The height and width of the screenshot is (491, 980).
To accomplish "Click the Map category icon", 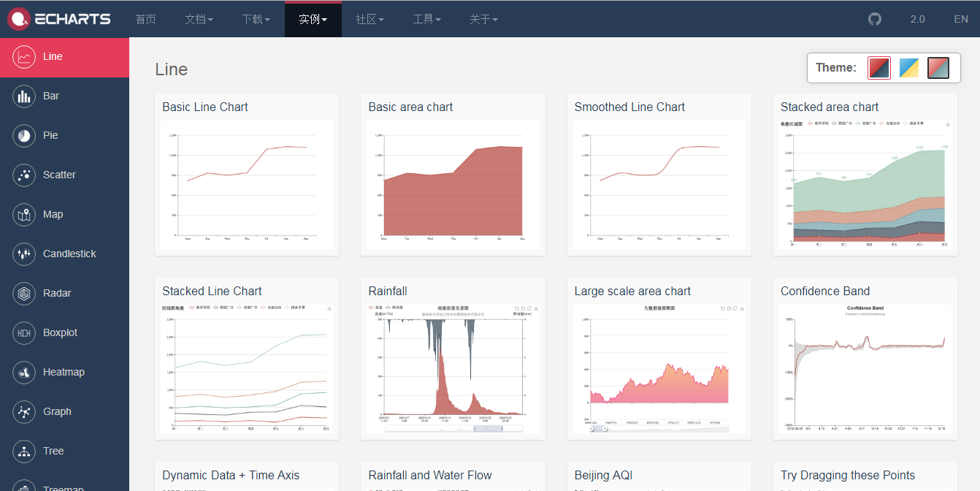I will coord(24,214).
